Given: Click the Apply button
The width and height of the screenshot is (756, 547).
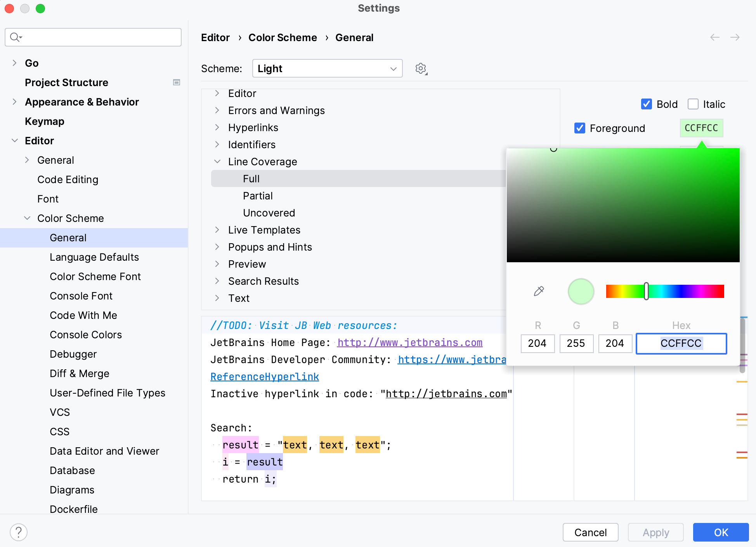Looking at the screenshot, I should (655, 532).
